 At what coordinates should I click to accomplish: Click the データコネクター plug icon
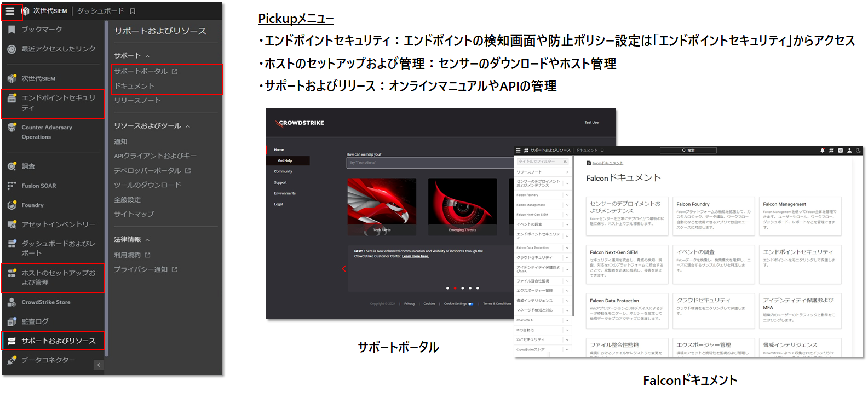[12, 360]
